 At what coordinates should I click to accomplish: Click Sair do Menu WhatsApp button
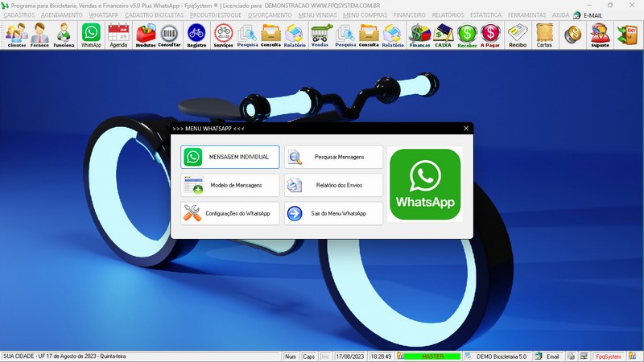coord(333,213)
